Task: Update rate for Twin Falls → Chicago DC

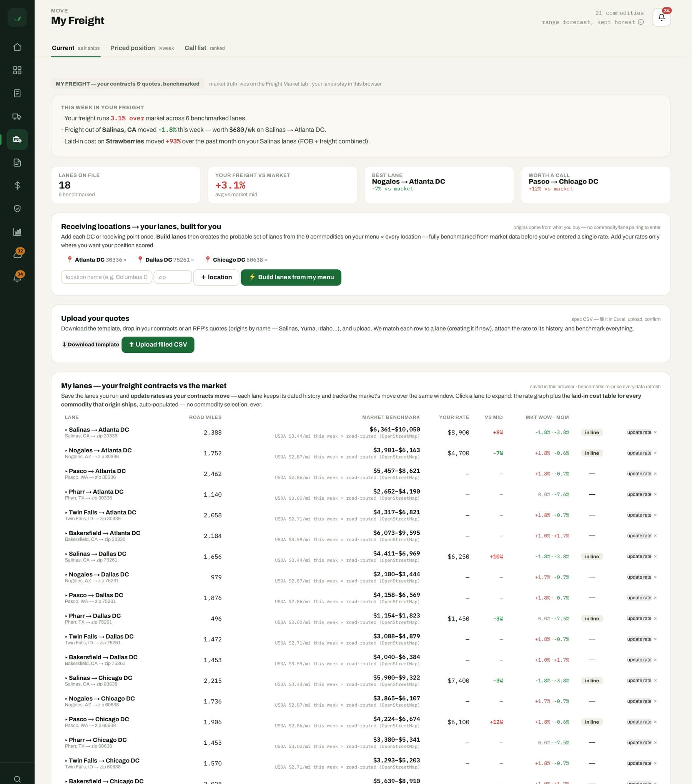Action: [x=639, y=764]
